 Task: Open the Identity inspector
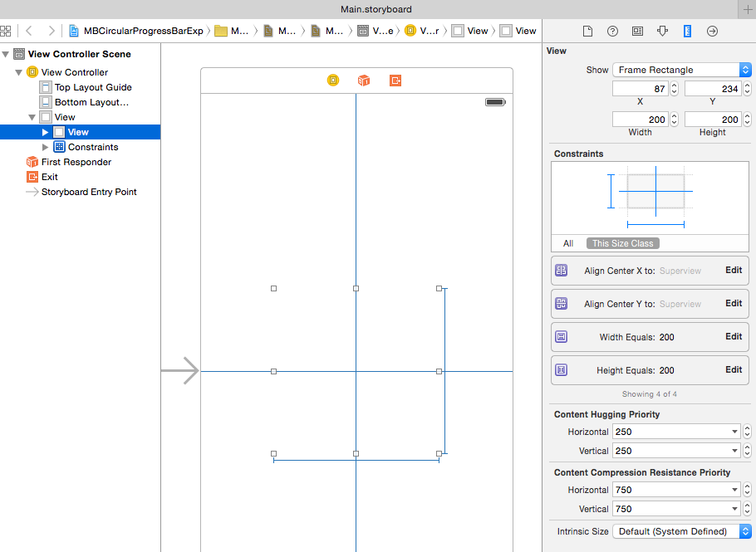point(637,31)
